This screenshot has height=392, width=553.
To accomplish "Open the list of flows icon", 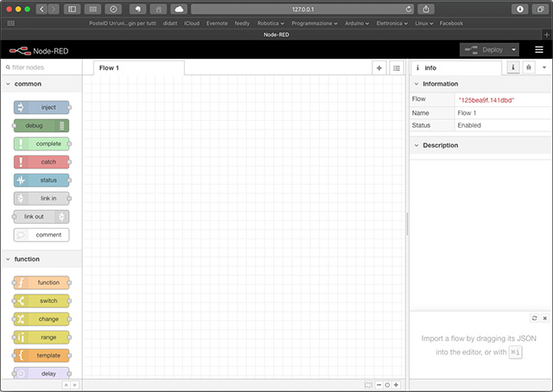I will tap(396, 67).
